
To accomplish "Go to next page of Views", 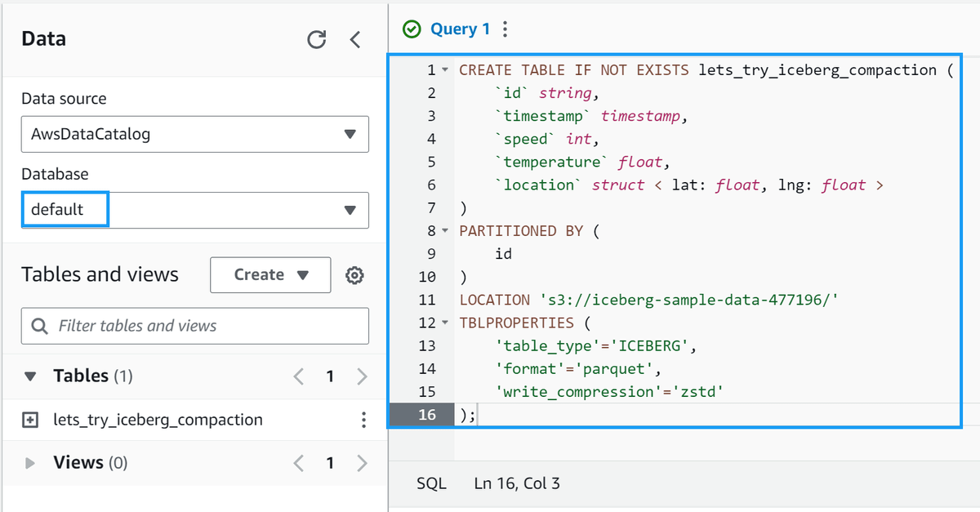I will tap(362, 463).
